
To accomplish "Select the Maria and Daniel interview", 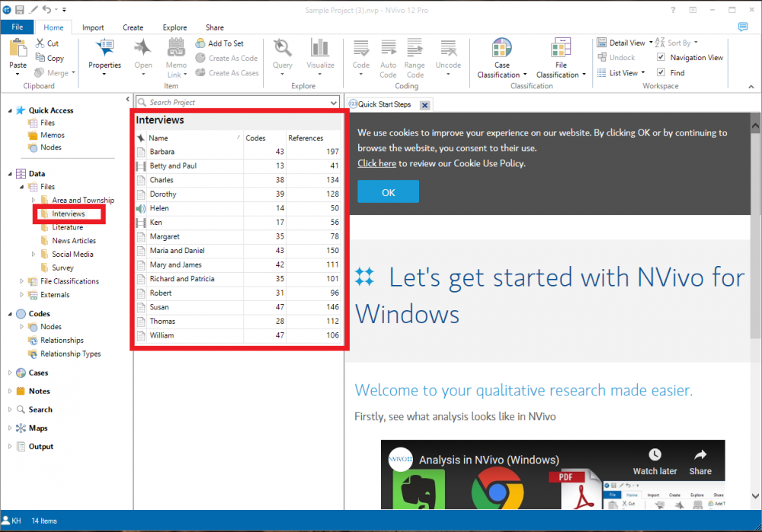I will [x=238, y=251].
